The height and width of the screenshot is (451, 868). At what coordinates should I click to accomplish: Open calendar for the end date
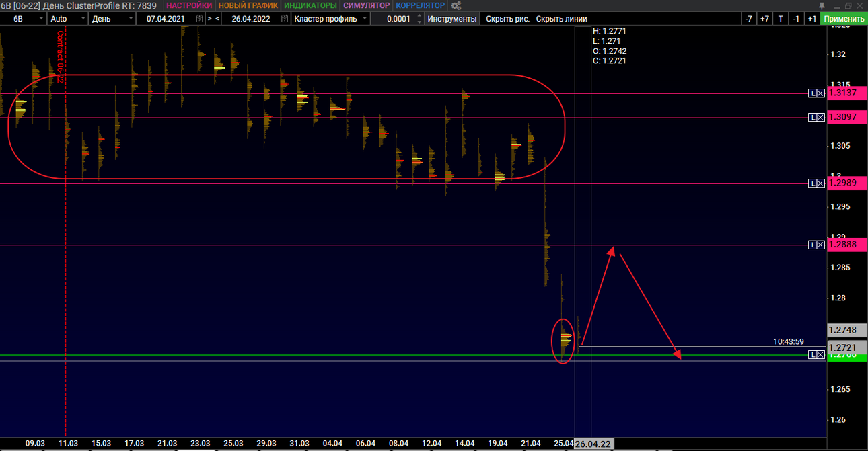point(285,19)
